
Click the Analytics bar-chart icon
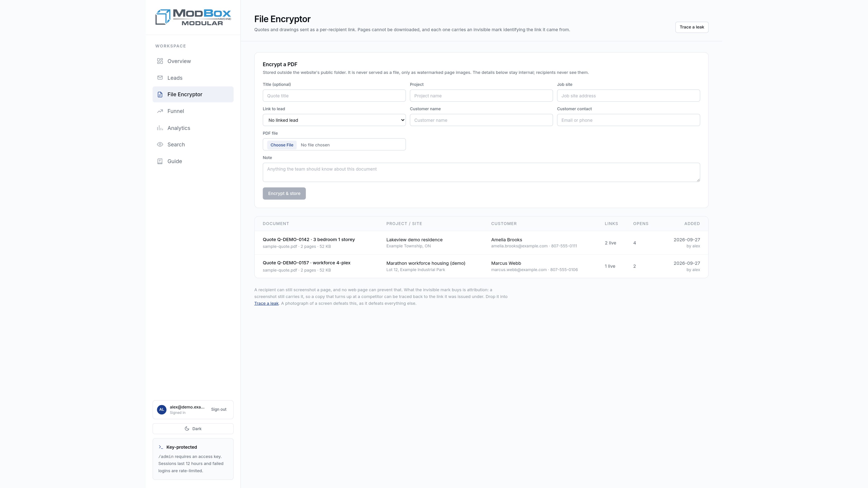click(160, 128)
